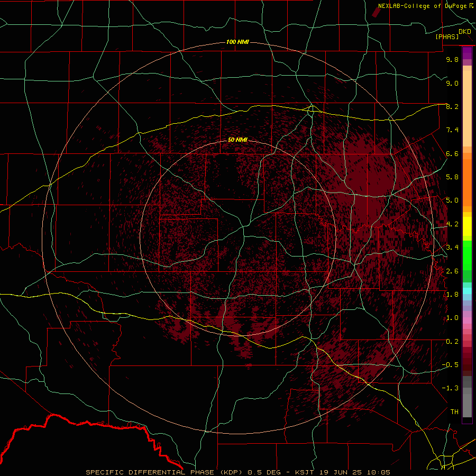Click the 7.4 value on color scale
476x476 pixels.
[452, 130]
